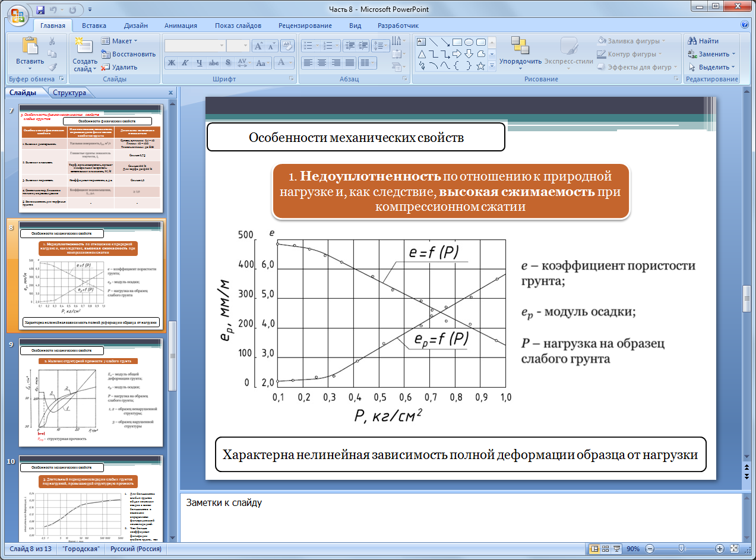Switch to the Структура outline tab
The height and width of the screenshot is (560, 756).
(x=69, y=93)
